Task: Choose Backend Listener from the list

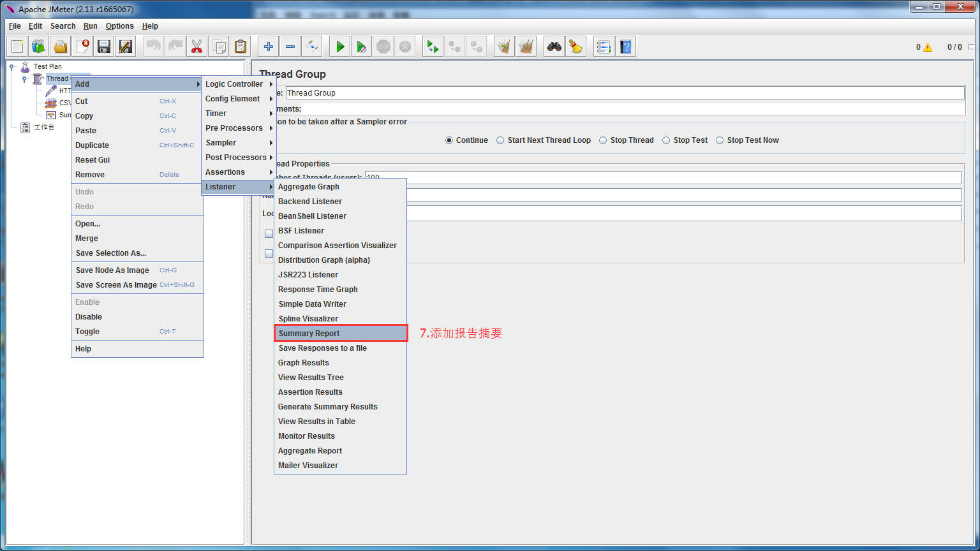Action: pyautogui.click(x=341, y=202)
